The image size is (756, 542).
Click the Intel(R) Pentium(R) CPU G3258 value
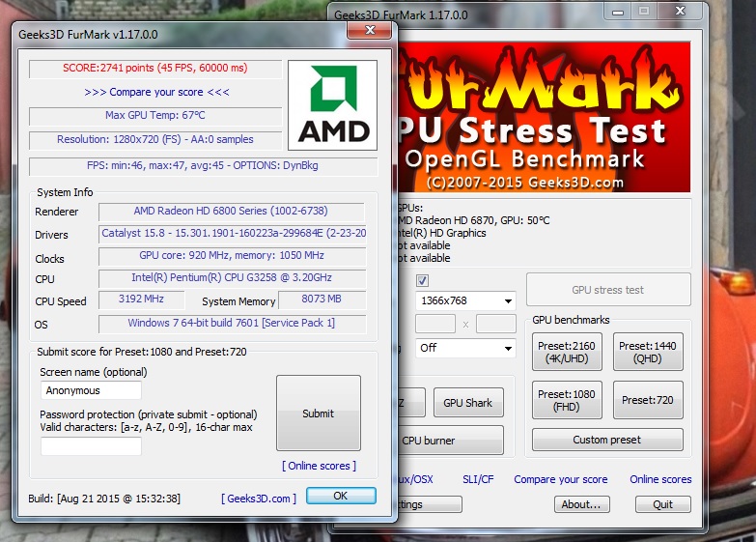232,277
